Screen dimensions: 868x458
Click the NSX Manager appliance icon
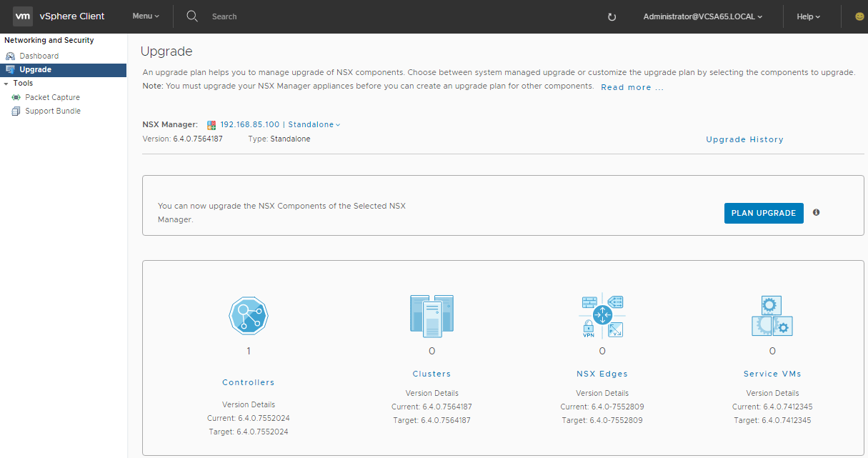[211, 124]
